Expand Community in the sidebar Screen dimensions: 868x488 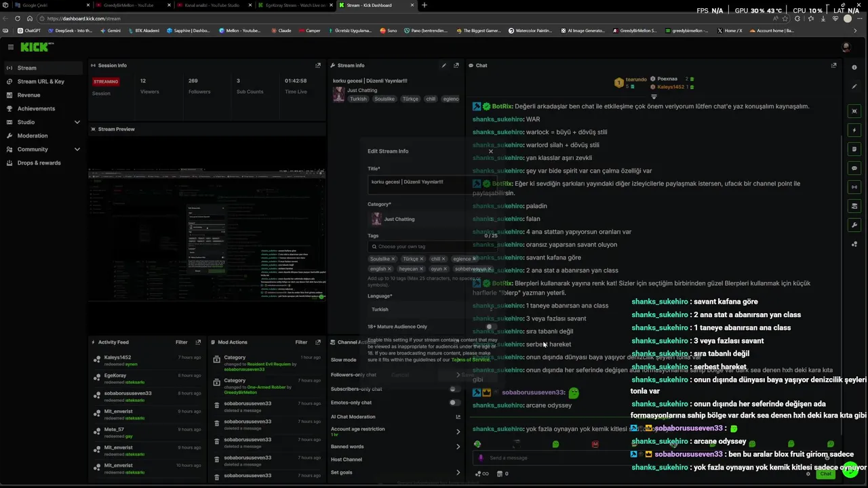coord(77,149)
